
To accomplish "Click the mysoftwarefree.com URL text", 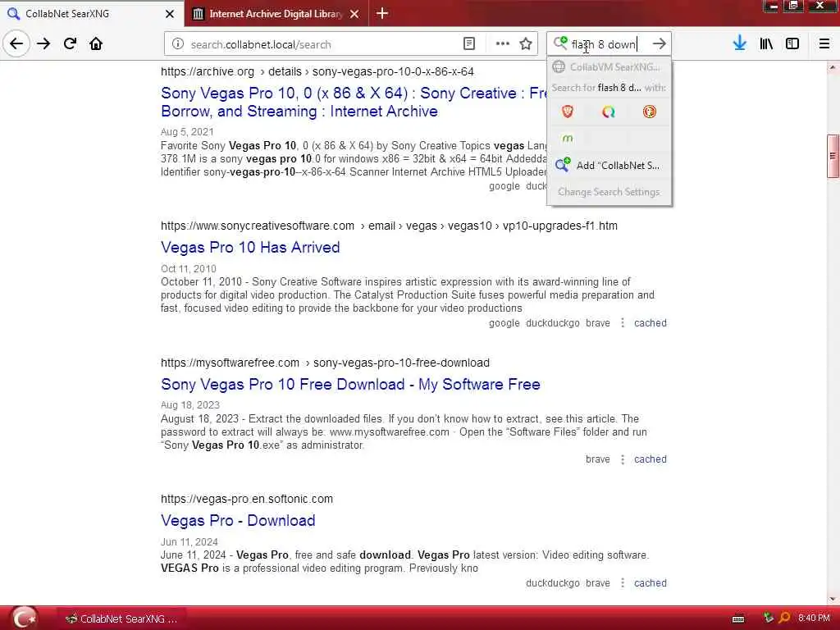I will point(325,363).
